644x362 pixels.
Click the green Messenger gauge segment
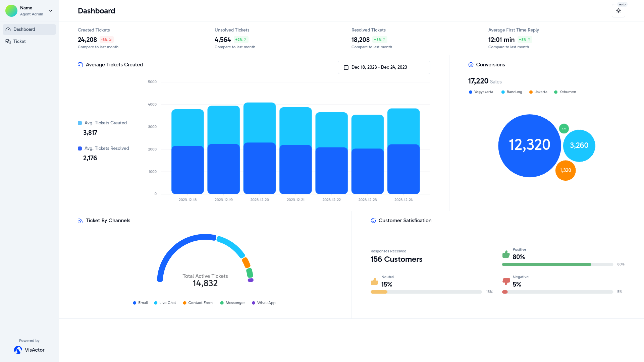point(250,273)
